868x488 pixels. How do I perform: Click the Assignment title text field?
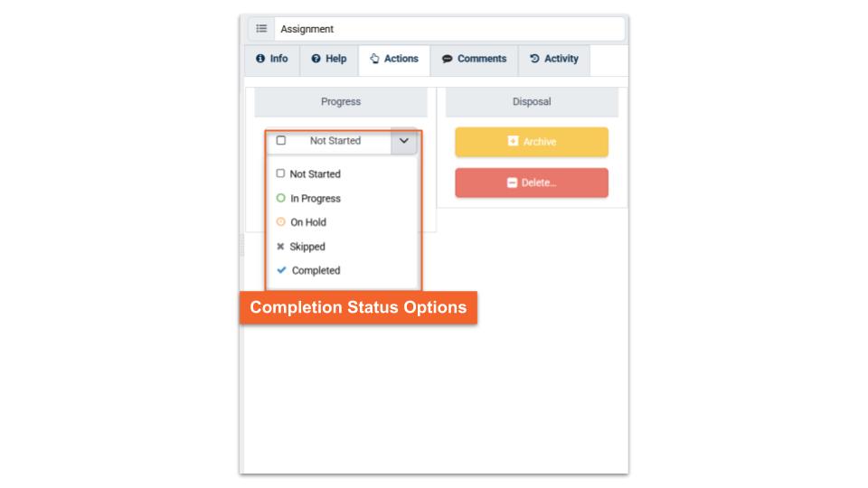pyautogui.click(x=448, y=29)
